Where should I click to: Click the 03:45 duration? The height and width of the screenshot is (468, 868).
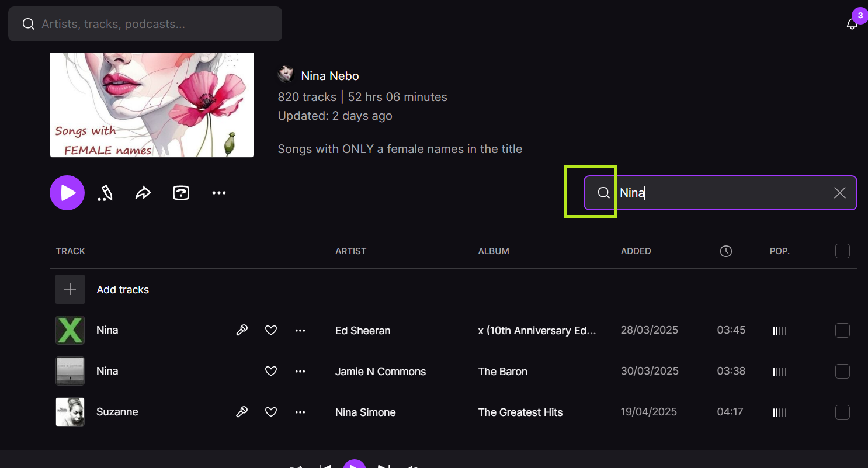click(731, 330)
